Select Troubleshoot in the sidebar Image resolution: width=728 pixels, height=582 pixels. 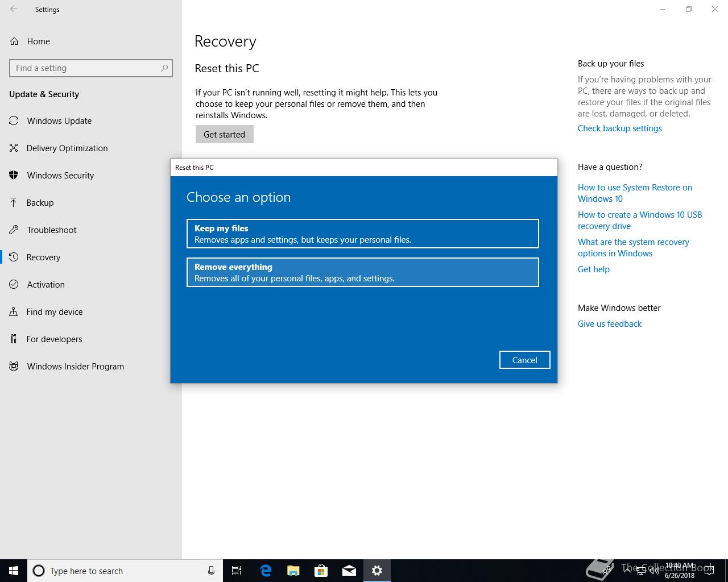click(x=91, y=230)
